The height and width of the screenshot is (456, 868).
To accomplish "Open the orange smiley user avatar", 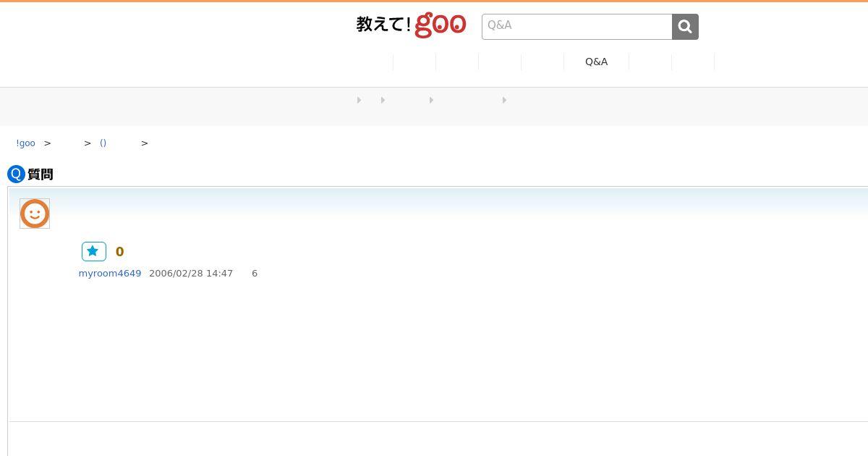I will pyautogui.click(x=35, y=214).
